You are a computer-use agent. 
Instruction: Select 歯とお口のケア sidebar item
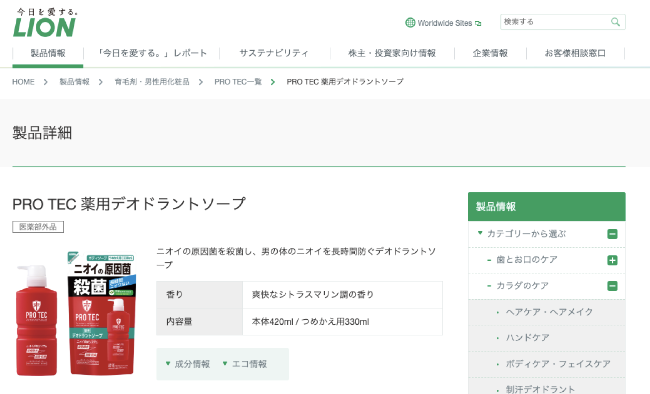(x=526, y=260)
